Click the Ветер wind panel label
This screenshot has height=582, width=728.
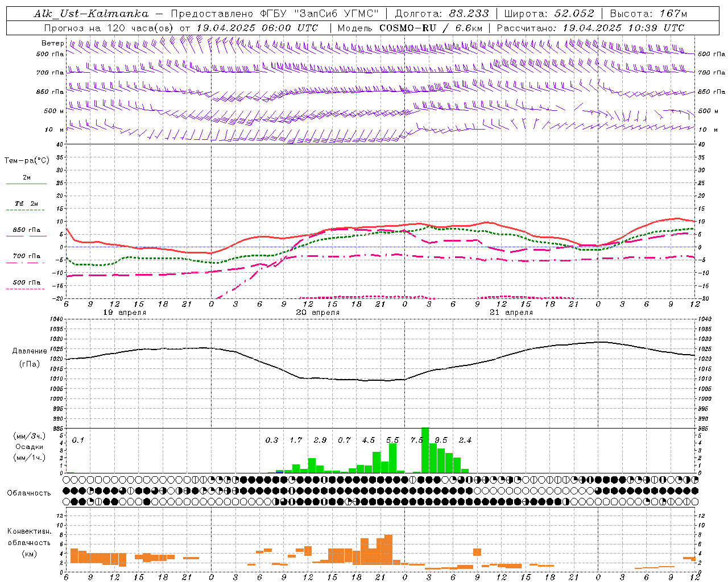53,43
